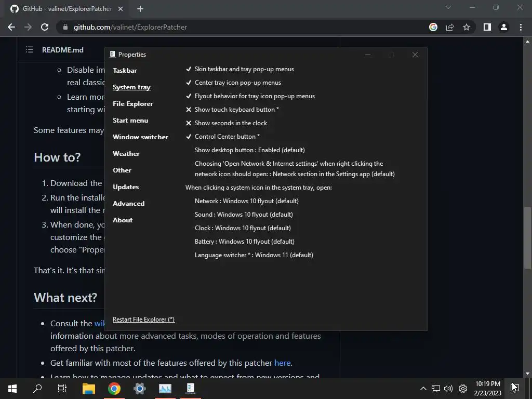This screenshot has height=399, width=532.
Task: Click the Chrome back arrow
Action: click(11, 27)
